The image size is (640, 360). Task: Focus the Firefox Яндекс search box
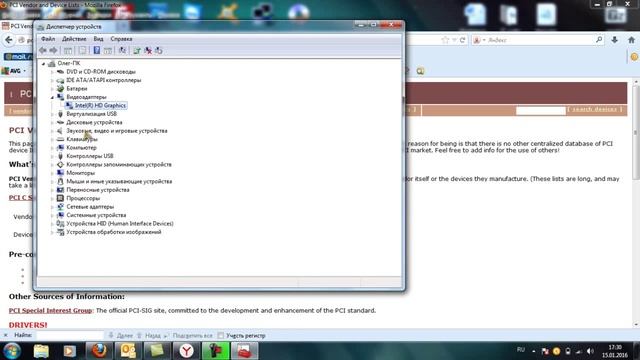click(x=539, y=40)
